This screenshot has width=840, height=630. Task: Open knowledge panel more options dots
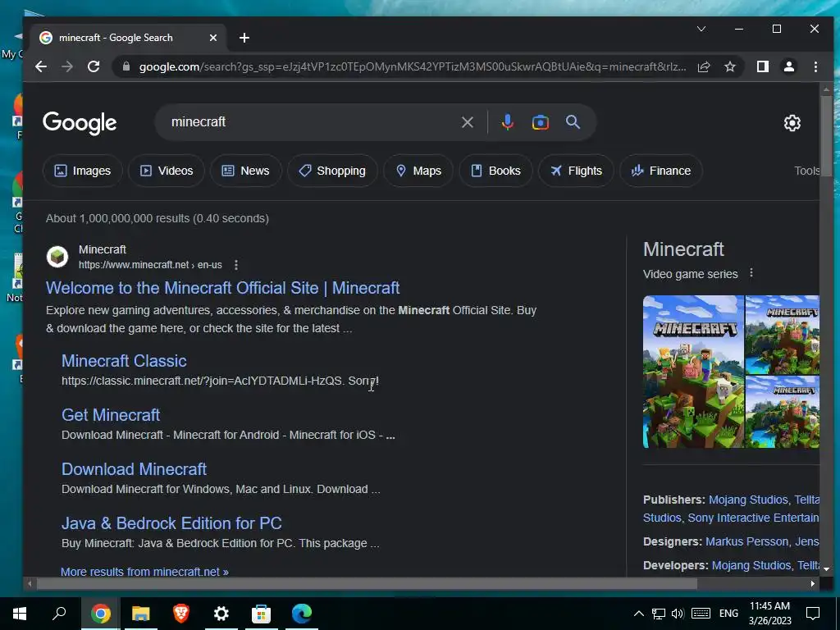(751, 273)
